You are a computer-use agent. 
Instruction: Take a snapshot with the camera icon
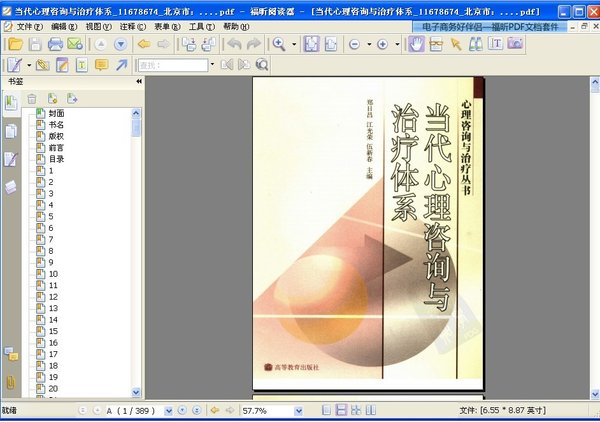515,44
